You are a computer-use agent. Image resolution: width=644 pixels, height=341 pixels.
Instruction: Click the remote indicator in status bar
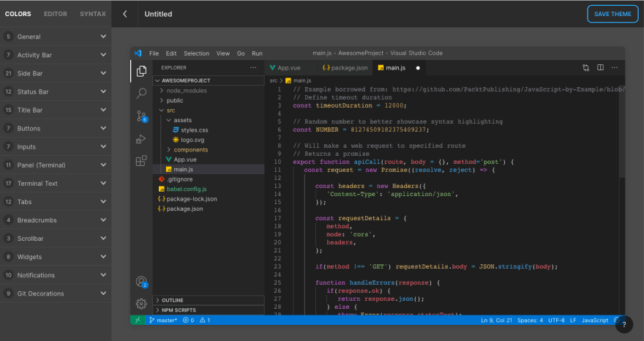click(x=138, y=320)
